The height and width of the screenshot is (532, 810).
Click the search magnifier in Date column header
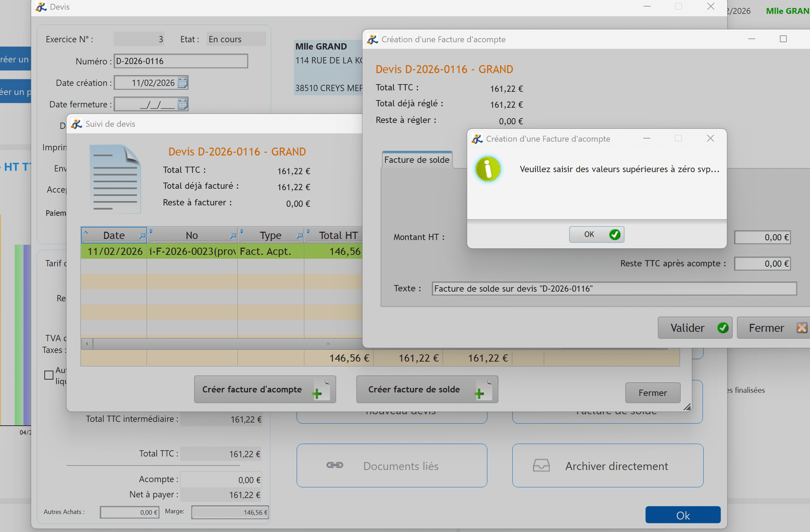click(x=142, y=236)
